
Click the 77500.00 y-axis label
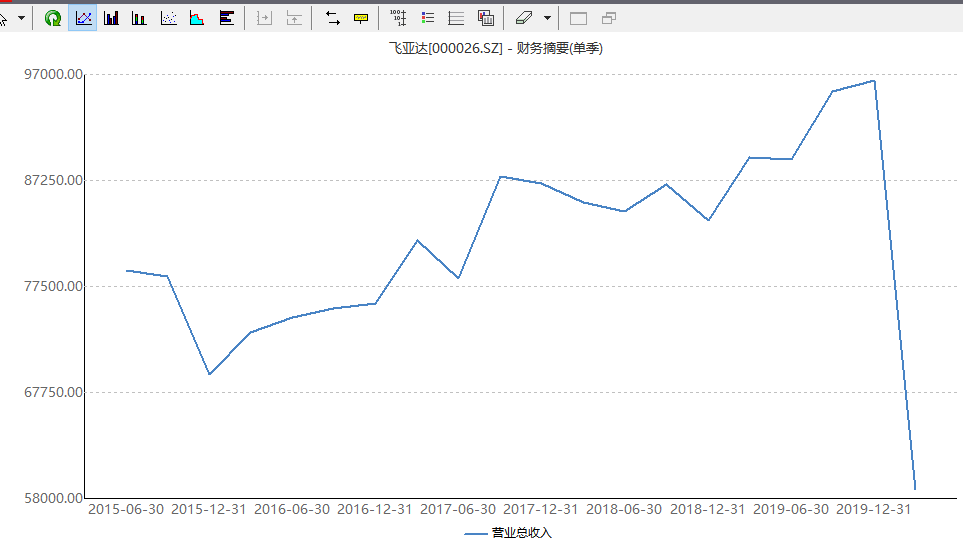coord(53,286)
